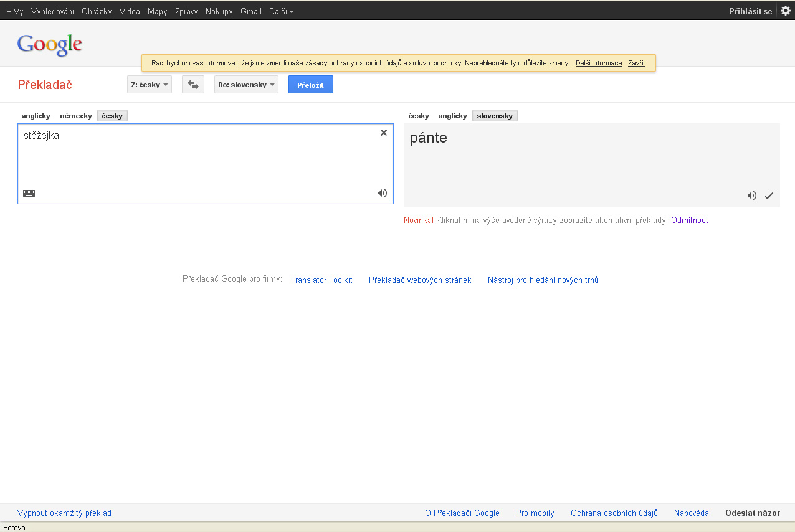795x532 pixels.
Task: Select 'německy' as source language
Action: 76,116
